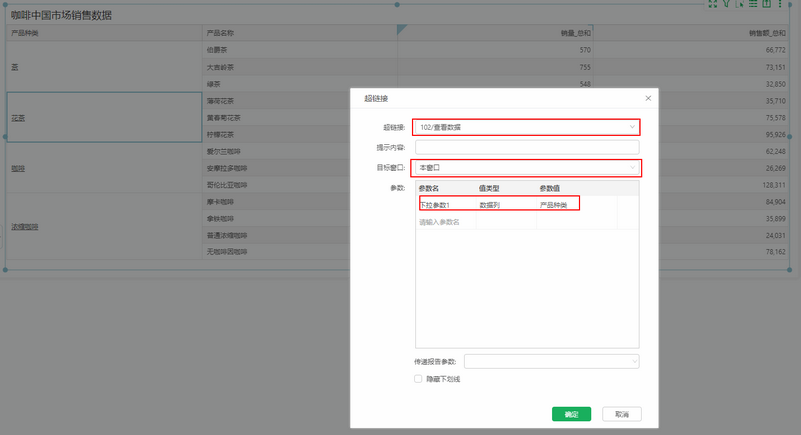Click the three-line list icon above the table
801x435 pixels.
(x=753, y=3)
